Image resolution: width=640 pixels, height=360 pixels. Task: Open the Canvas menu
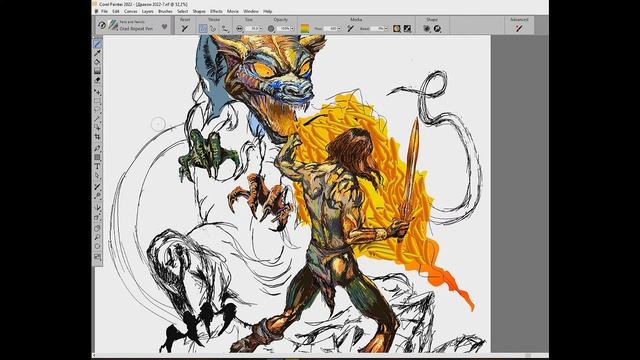coord(131,11)
